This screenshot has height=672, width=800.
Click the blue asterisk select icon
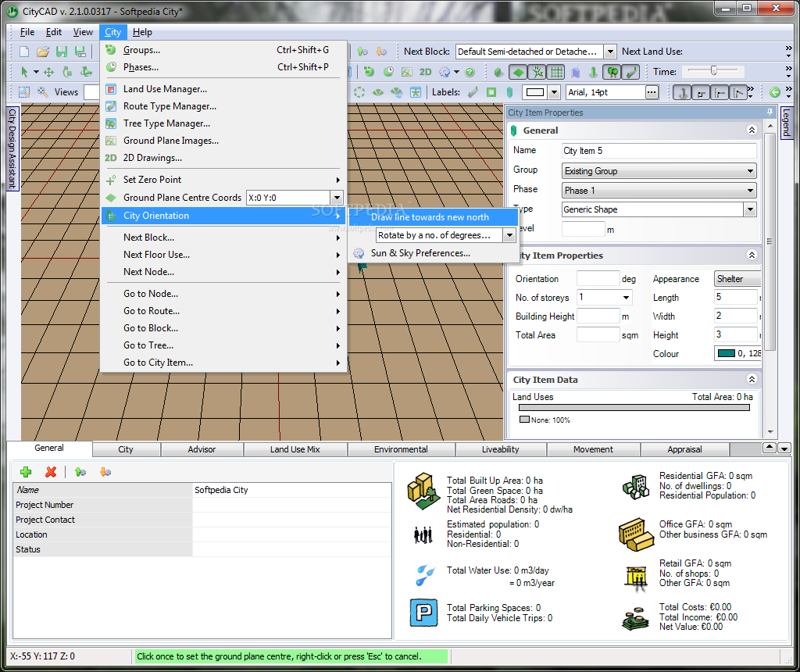point(416,92)
